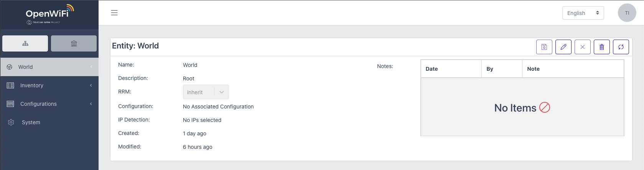Open the RRM inherit dropdown
The height and width of the screenshot is (170, 644).
coord(206,92)
